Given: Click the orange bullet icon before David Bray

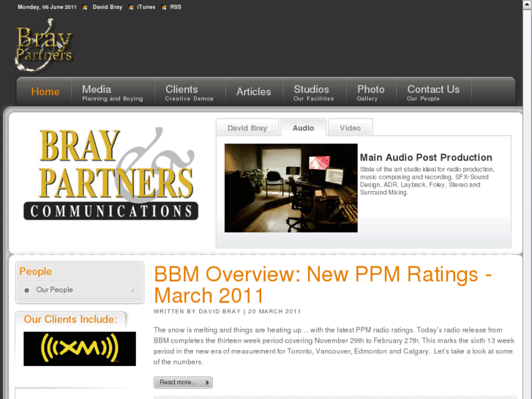Looking at the screenshot, I should point(85,7).
